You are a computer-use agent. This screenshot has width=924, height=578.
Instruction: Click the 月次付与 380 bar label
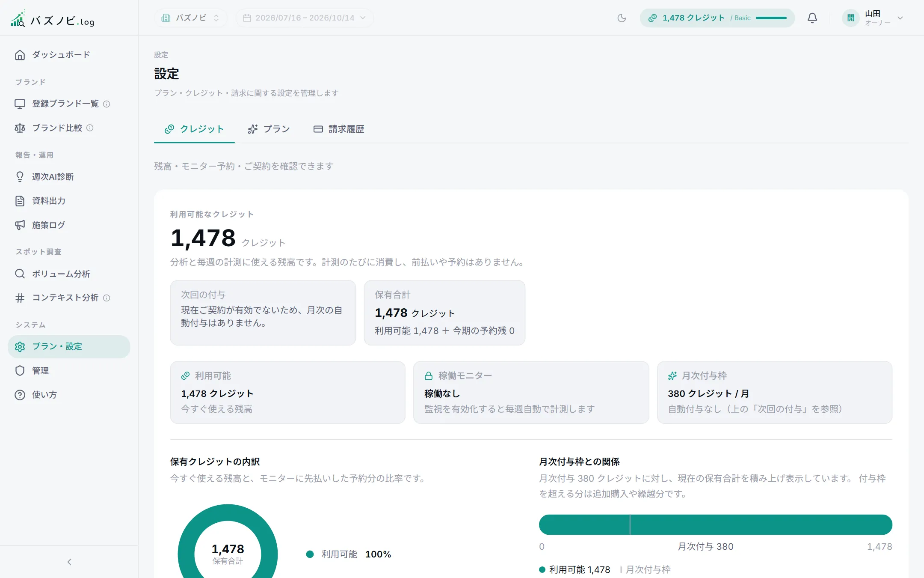click(705, 547)
